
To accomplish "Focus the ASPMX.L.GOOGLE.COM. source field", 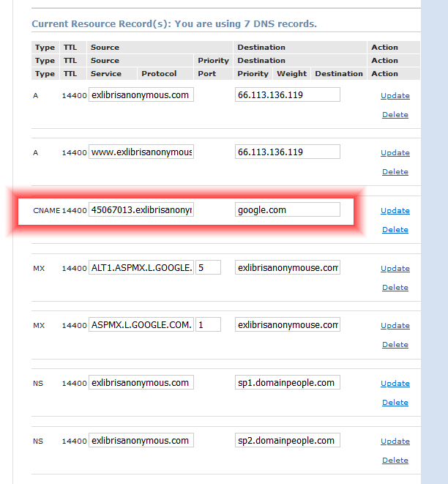I will point(141,324).
